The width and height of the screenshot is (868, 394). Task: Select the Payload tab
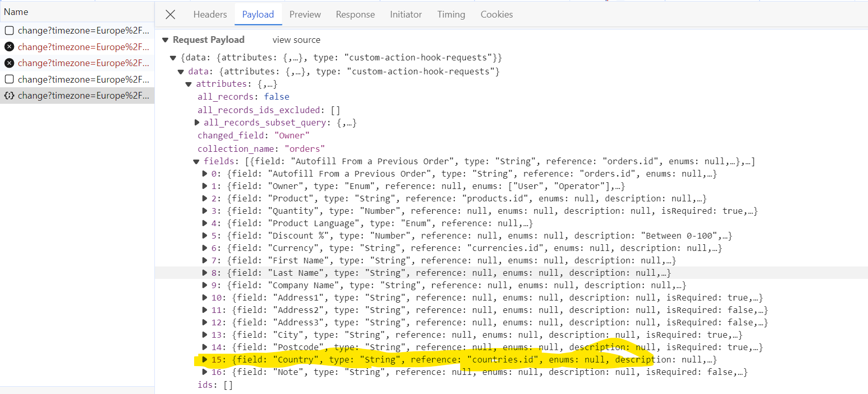258,14
